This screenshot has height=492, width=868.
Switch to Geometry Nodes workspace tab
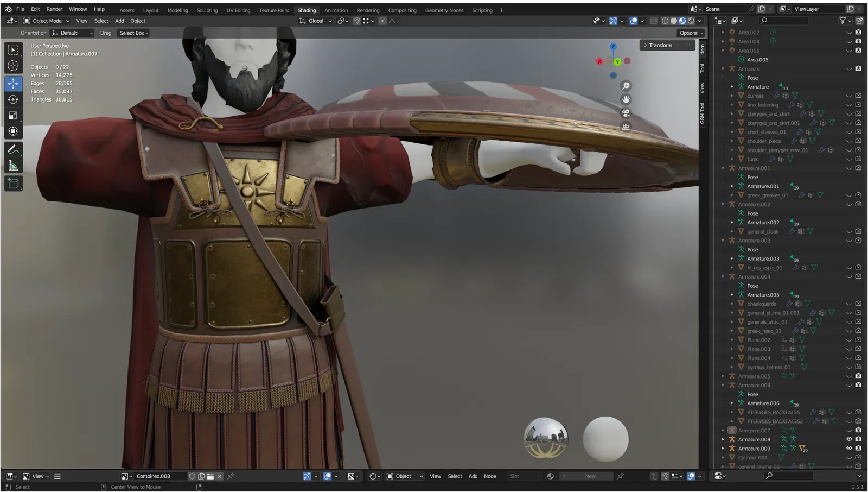(444, 10)
